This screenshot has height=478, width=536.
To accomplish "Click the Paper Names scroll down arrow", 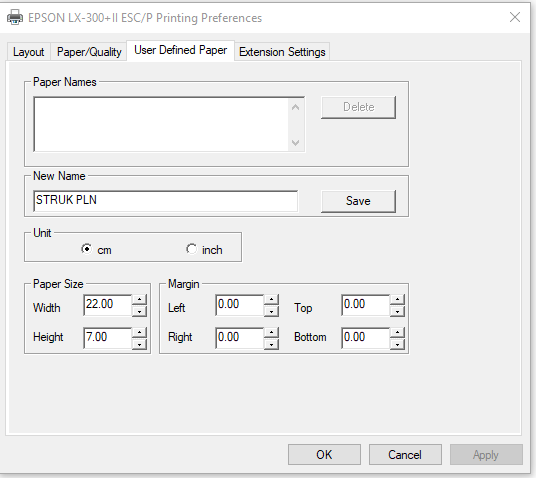I will coord(296,142).
